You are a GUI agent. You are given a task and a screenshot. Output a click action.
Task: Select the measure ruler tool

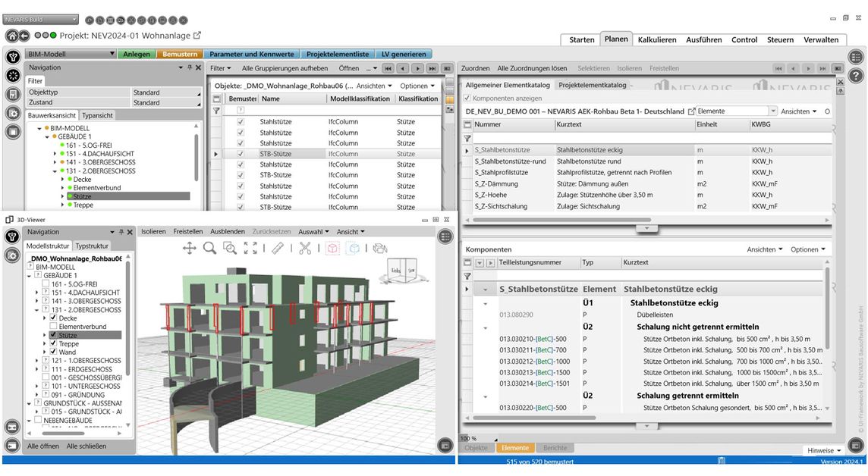pyautogui.click(x=278, y=248)
